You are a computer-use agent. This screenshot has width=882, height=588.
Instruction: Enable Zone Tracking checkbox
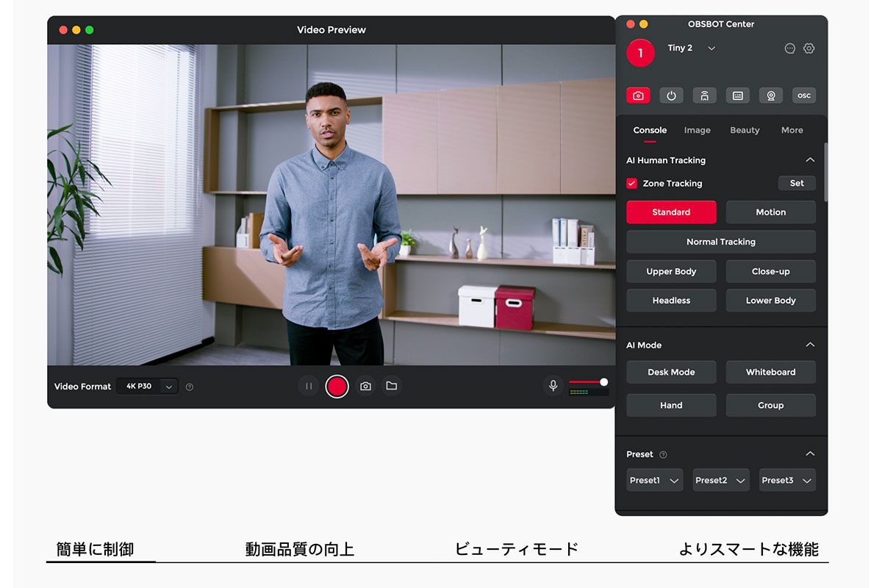click(x=631, y=183)
